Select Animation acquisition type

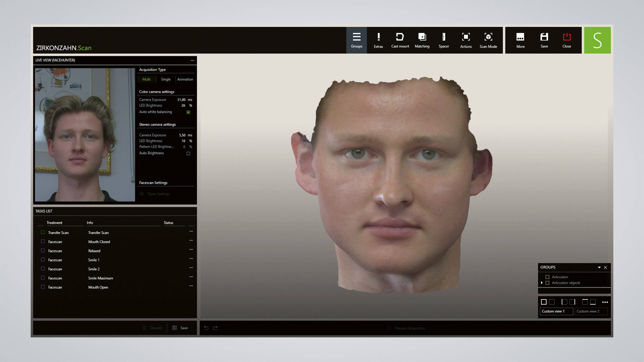(185, 79)
